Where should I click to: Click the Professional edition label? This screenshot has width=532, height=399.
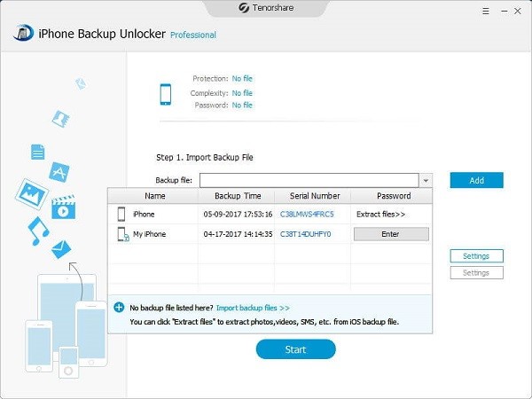(x=193, y=35)
